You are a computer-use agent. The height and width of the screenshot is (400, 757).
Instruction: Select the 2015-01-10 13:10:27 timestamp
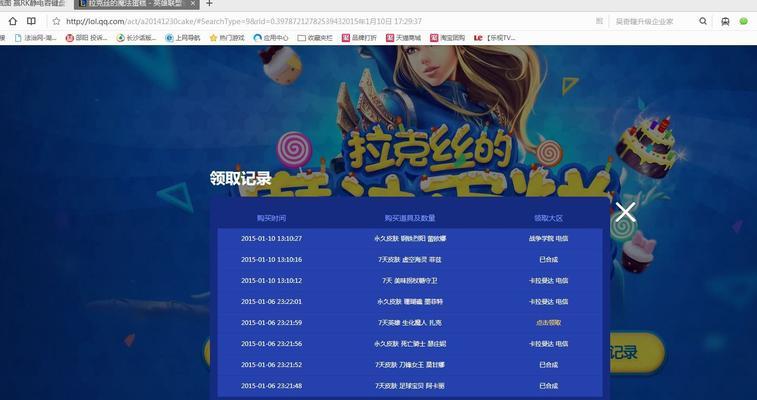click(271, 238)
